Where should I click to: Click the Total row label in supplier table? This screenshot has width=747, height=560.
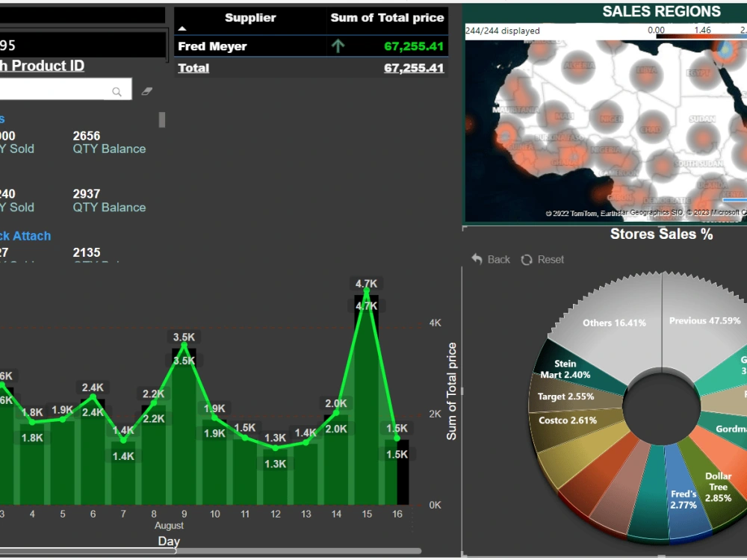[x=193, y=68]
